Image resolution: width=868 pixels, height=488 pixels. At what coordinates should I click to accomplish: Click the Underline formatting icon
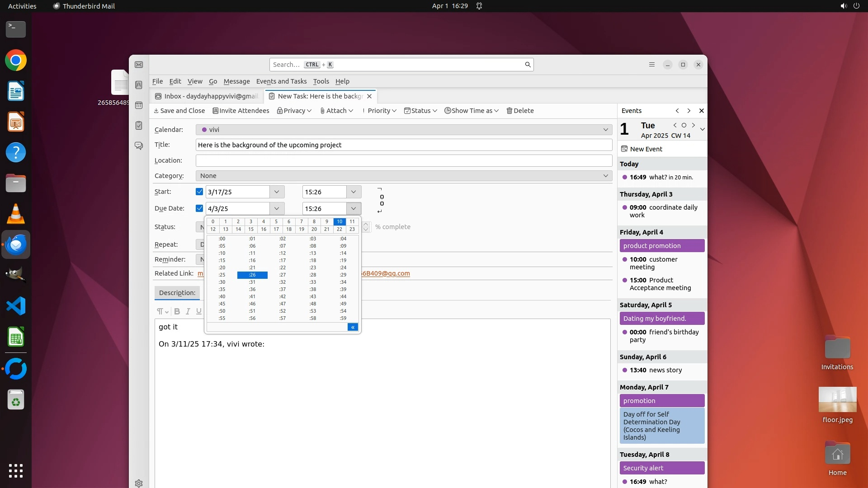pos(198,311)
